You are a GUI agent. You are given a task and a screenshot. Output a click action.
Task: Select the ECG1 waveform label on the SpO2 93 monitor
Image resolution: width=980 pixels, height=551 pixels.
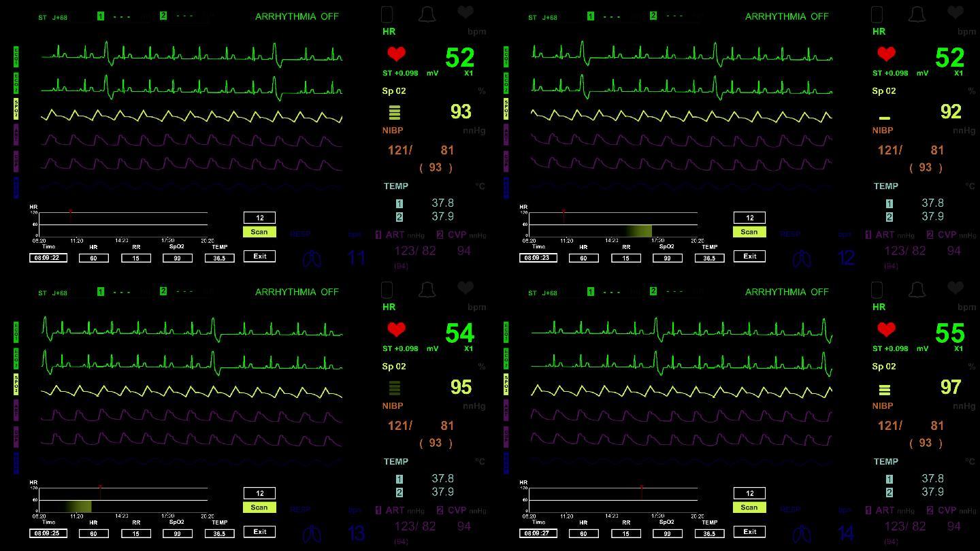[16, 56]
